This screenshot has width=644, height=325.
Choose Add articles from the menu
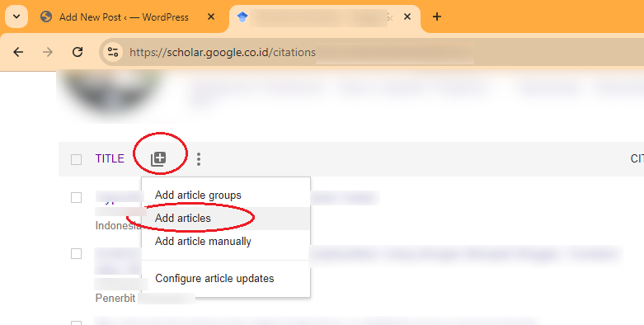(x=226, y=218)
